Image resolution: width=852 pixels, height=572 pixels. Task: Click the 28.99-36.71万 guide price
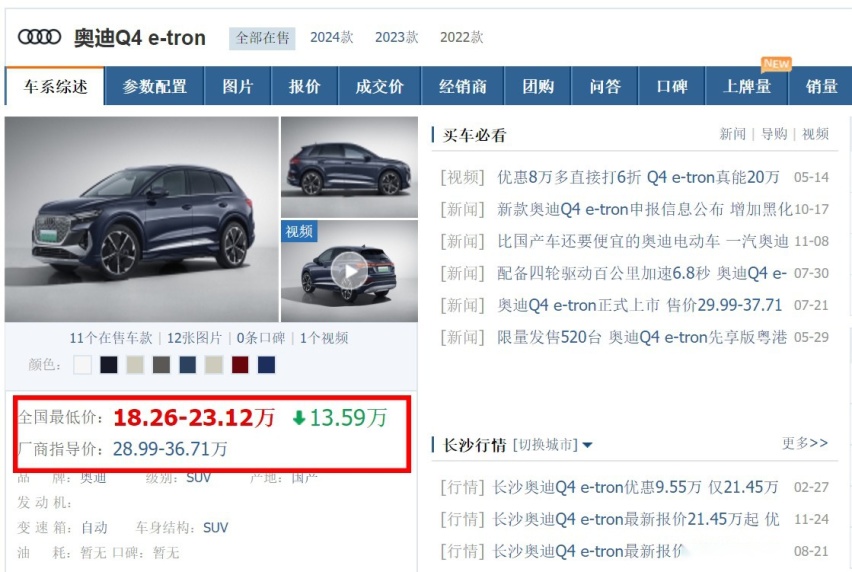click(x=170, y=449)
